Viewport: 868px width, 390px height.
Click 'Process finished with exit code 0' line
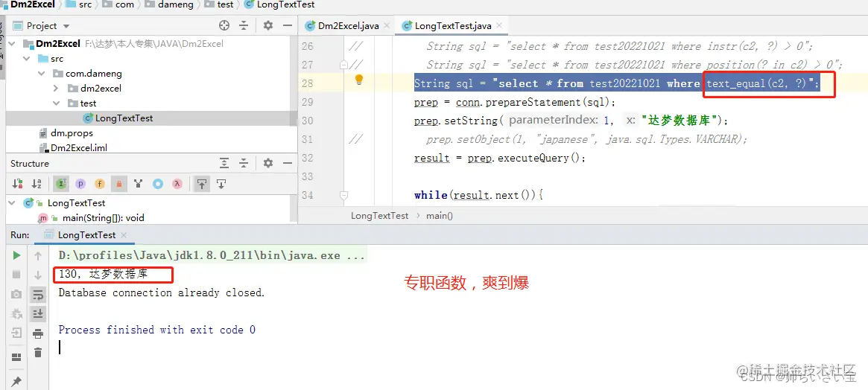pyautogui.click(x=157, y=330)
